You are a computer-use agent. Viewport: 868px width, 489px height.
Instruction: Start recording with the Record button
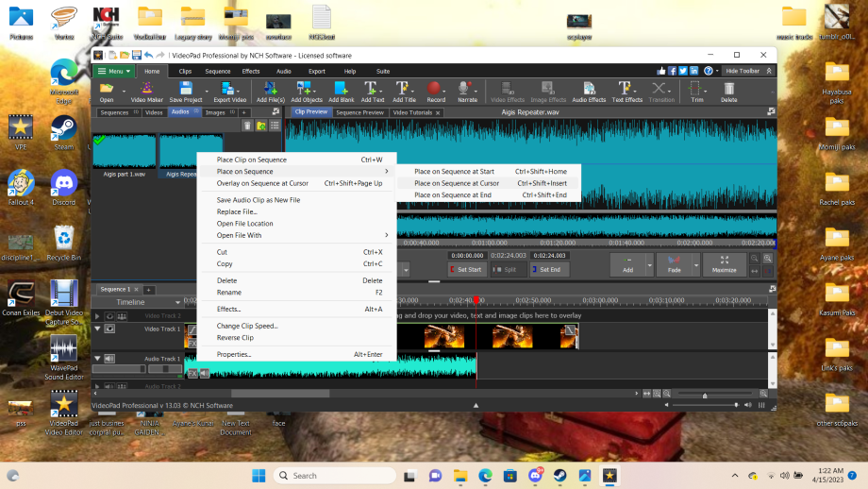436,92
